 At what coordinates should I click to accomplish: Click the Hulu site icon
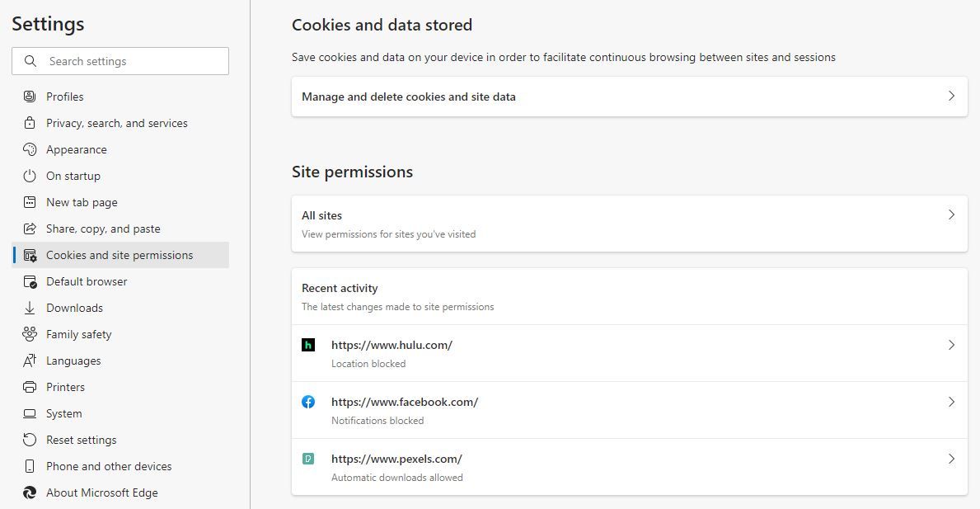308,344
